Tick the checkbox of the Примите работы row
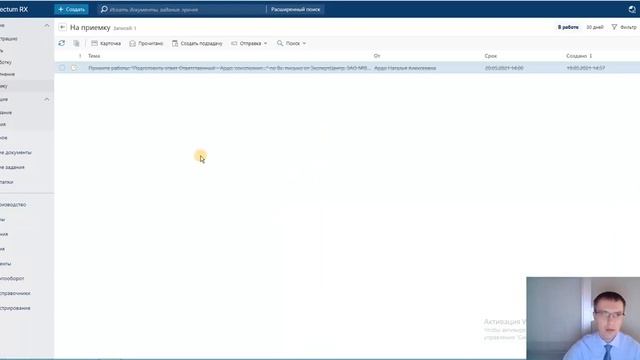The width and height of the screenshot is (640, 360). click(62, 68)
